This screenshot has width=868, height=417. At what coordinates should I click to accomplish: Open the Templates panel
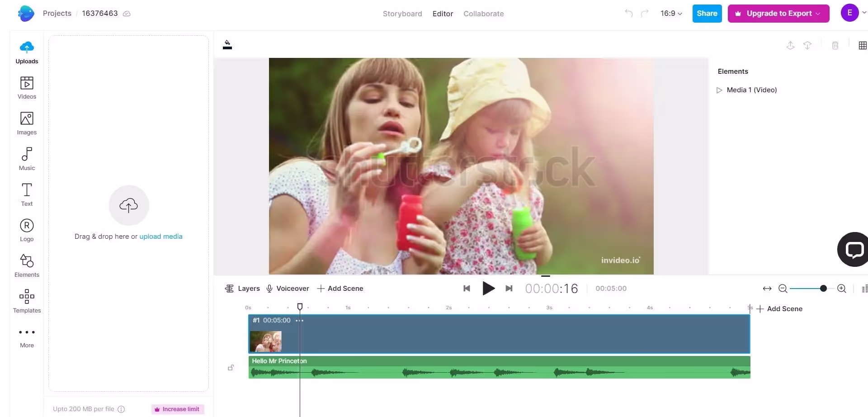coord(27,302)
